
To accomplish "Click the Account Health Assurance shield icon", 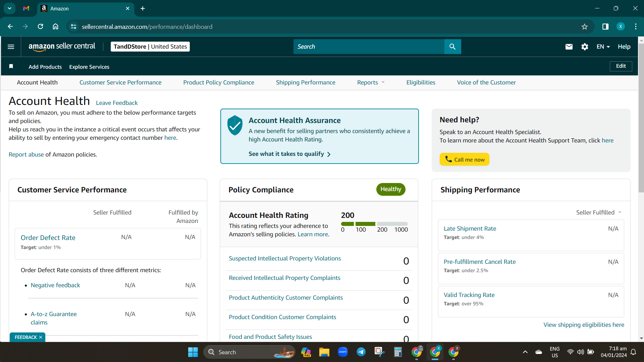I will pos(235,125).
